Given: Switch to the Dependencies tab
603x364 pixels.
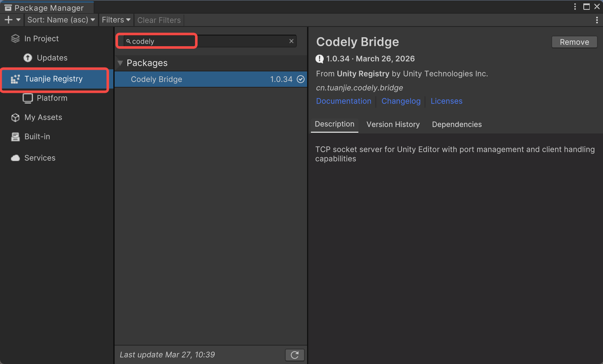Looking at the screenshot, I should [x=457, y=124].
